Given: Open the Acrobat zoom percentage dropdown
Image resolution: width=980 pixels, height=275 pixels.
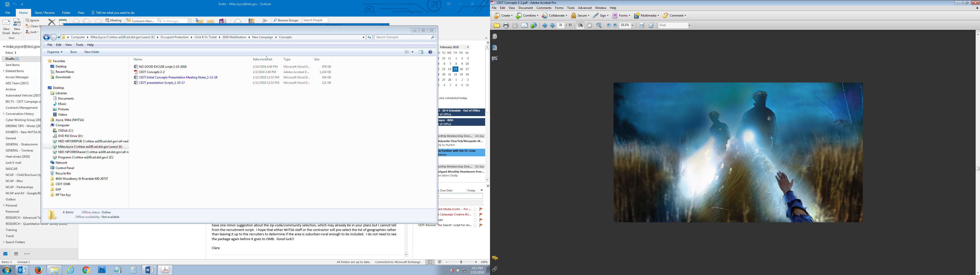Looking at the screenshot, I should (632, 25).
